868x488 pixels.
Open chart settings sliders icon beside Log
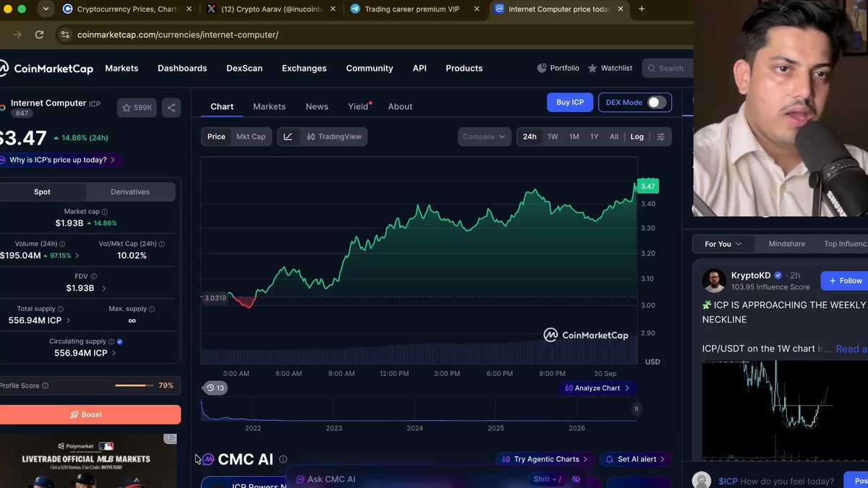[x=660, y=137]
